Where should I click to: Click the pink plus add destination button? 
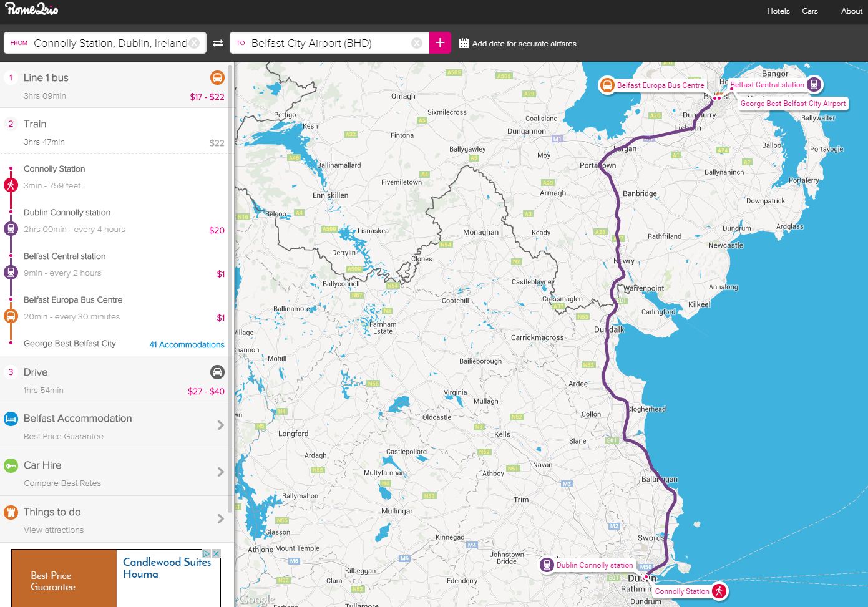pyautogui.click(x=440, y=43)
